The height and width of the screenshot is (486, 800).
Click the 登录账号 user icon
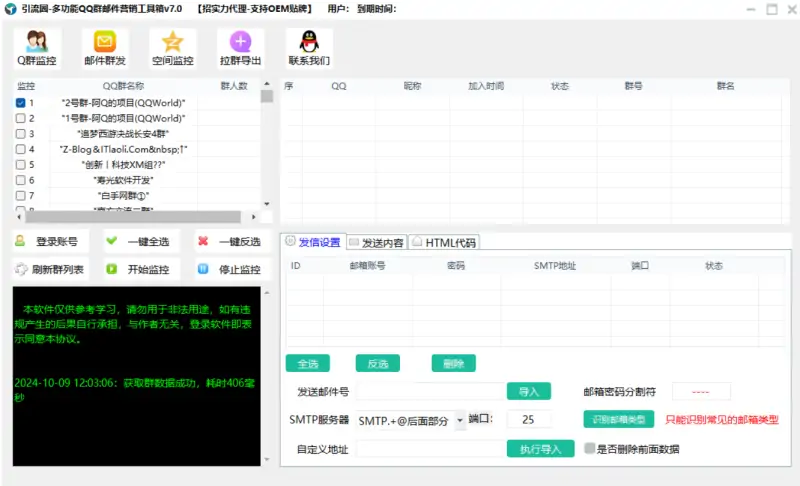20,240
